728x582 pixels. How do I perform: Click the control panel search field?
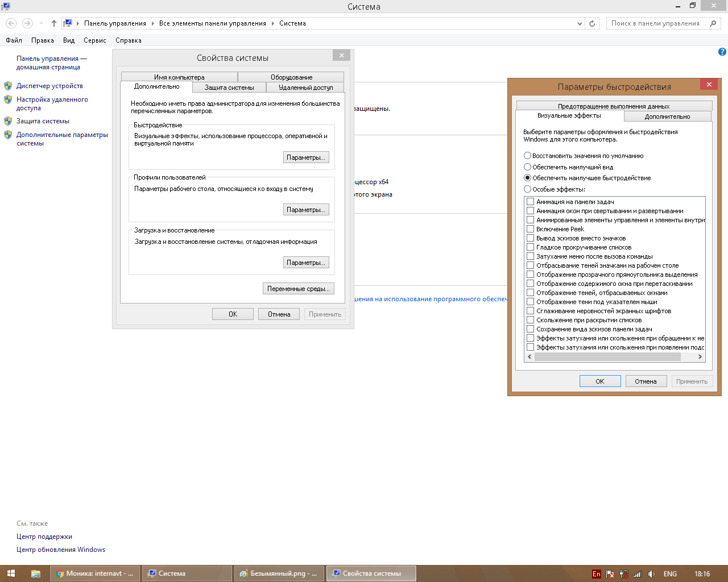[656, 23]
